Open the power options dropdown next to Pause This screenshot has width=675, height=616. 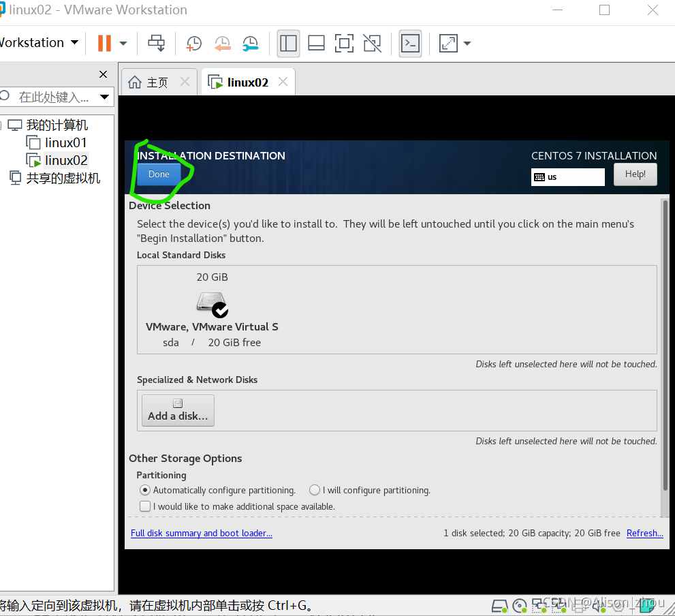pyautogui.click(x=123, y=43)
